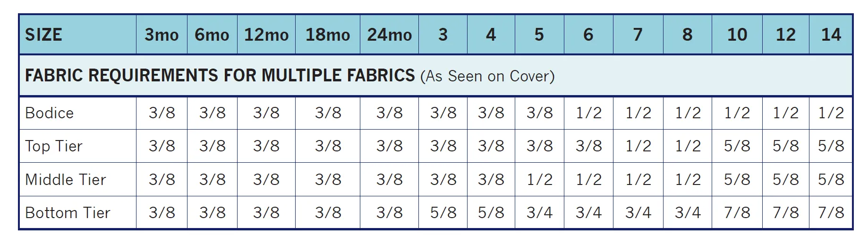Image resolution: width=868 pixels, height=246 pixels.
Task: Click Bottom Tier value for size 14
Action: pos(831,213)
